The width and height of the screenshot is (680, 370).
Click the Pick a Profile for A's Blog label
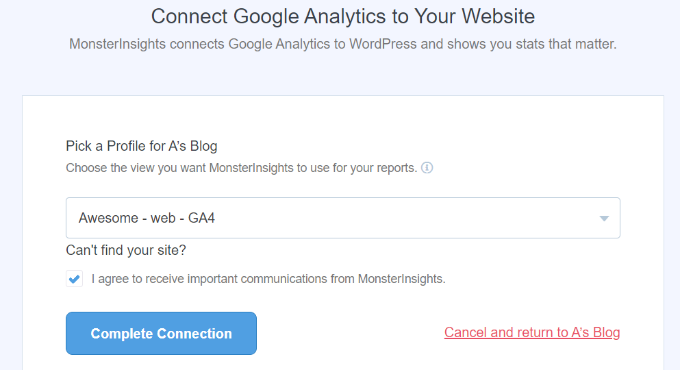(x=141, y=146)
